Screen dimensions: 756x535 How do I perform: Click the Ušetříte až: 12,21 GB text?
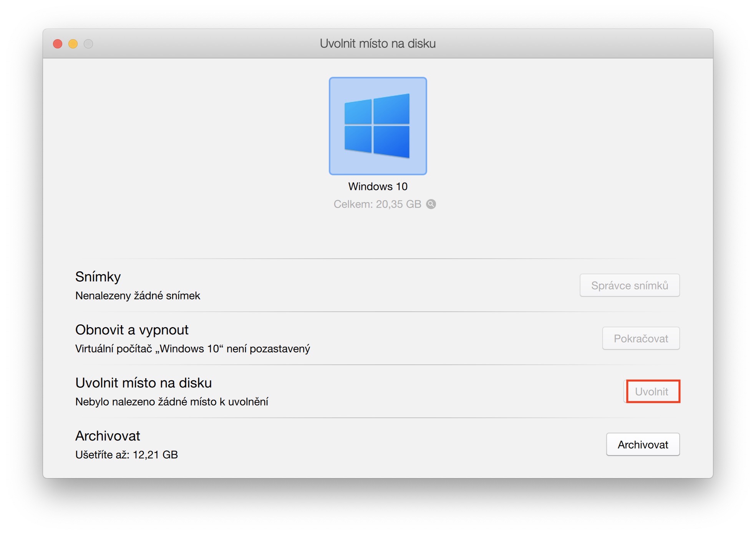coord(126,455)
